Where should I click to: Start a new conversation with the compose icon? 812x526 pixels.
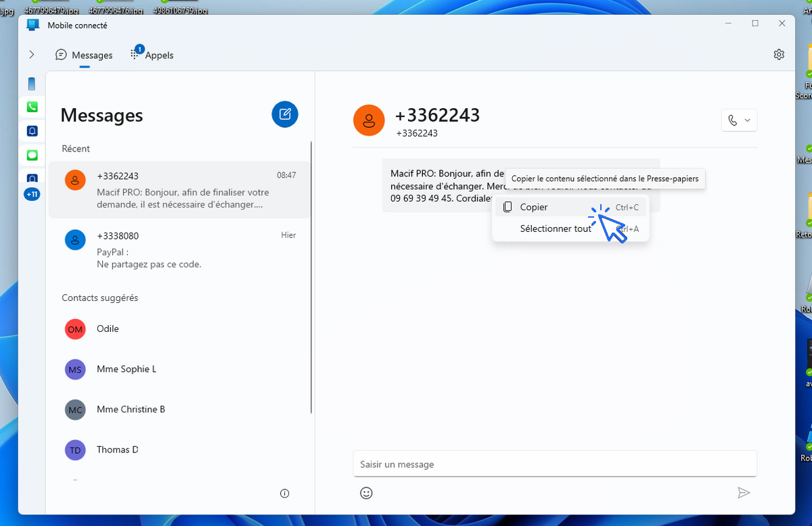pos(284,114)
